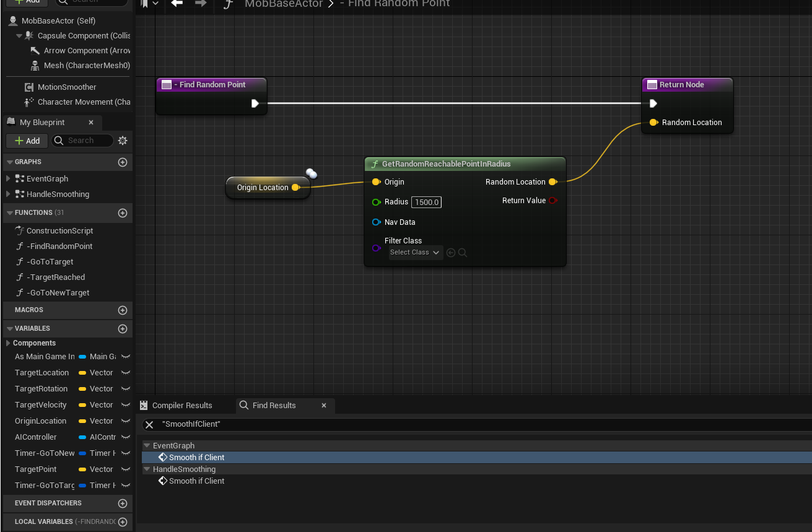Open the ConstructionScript function
The height and width of the screenshot is (532, 812).
(x=60, y=230)
